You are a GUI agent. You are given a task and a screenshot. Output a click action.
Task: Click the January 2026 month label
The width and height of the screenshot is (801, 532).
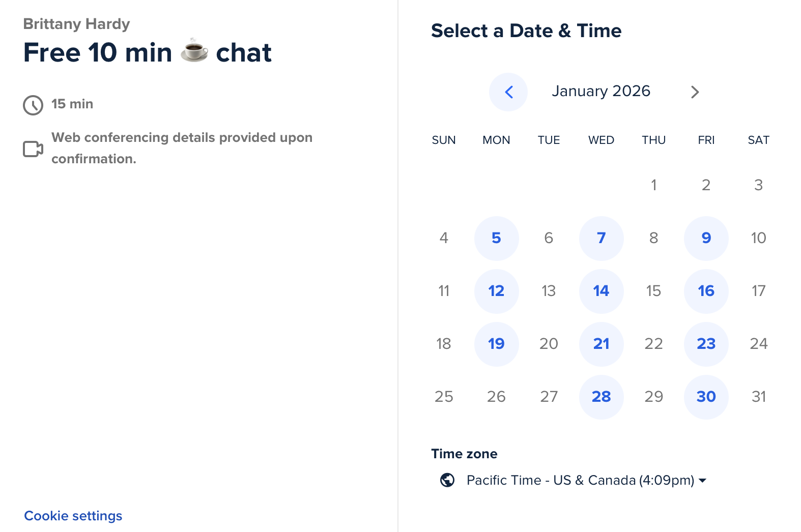[601, 91]
